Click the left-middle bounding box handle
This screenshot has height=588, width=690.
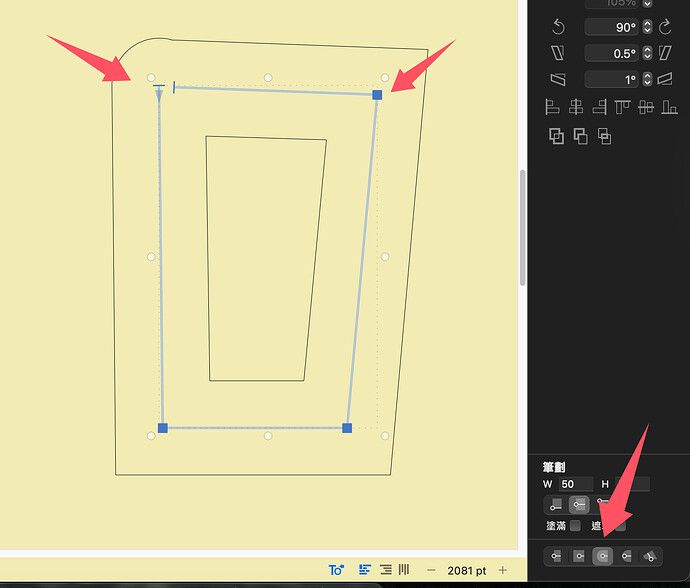pos(151,257)
